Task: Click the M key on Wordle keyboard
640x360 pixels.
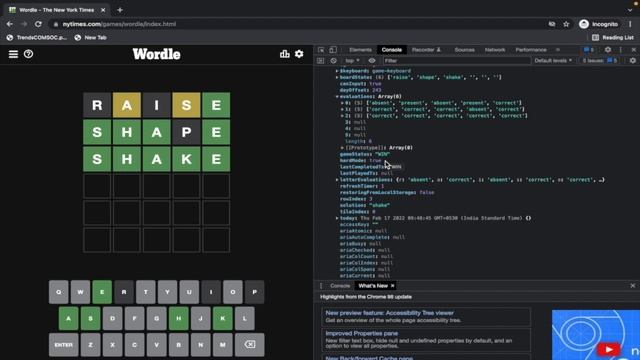Action: [222, 344]
